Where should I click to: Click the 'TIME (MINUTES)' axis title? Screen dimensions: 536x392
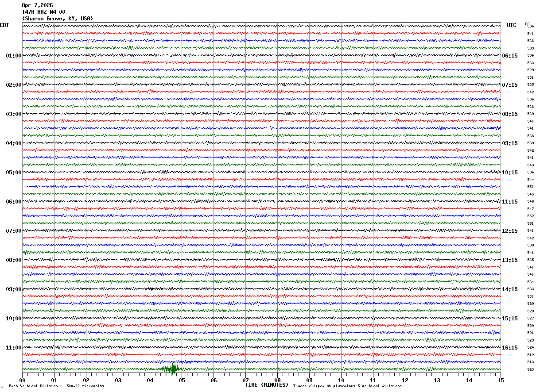click(x=267, y=385)
